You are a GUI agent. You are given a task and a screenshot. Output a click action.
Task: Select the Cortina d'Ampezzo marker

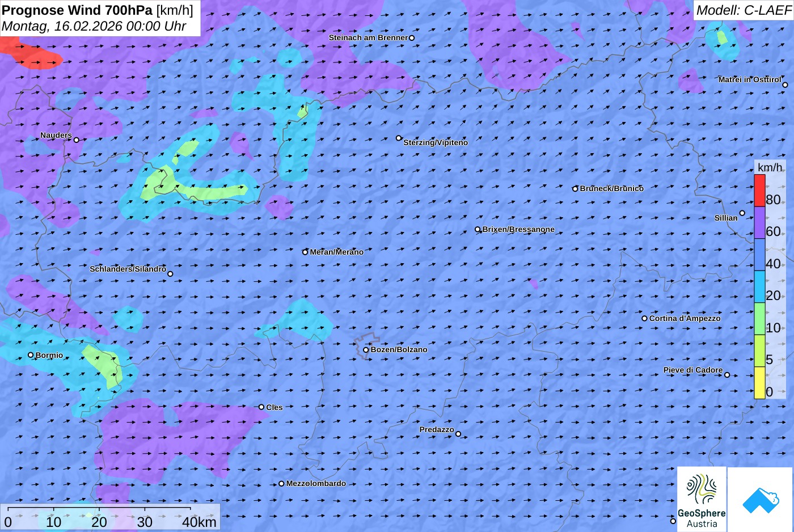644,318
